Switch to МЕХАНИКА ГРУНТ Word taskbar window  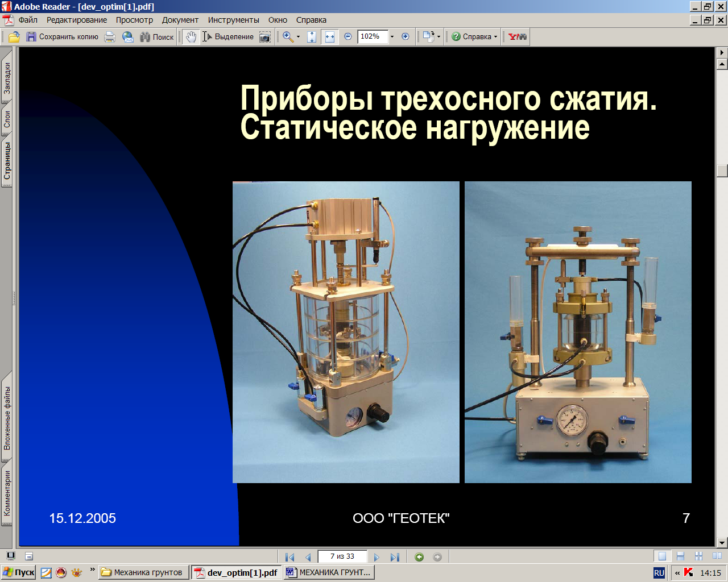click(x=329, y=572)
